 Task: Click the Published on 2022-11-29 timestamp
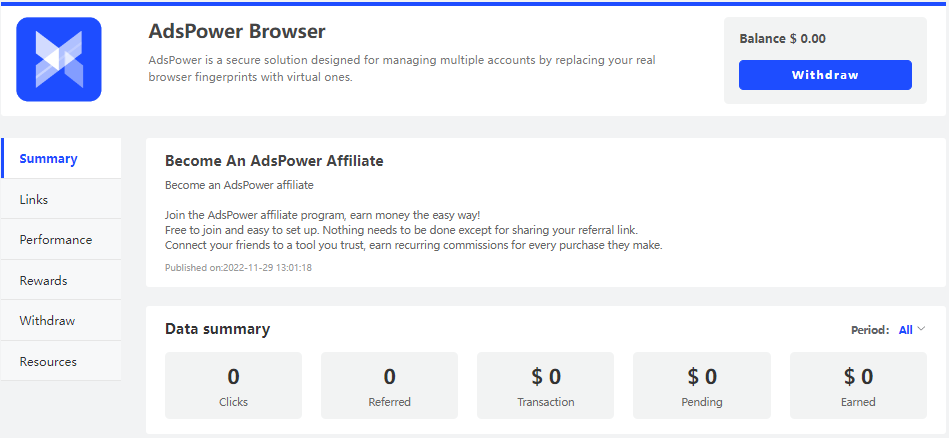238,267
